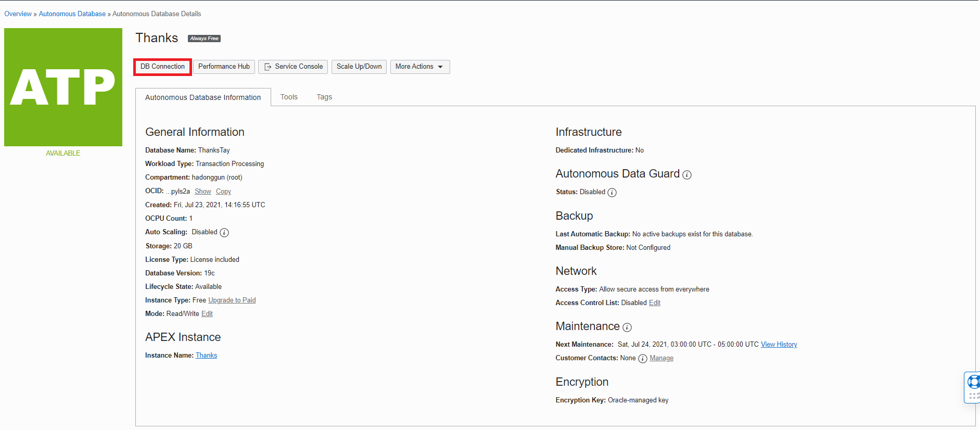Viewport: 980px width, 430px height.
Task: Edit the Read/Write mode
Action: coord(207,314)
